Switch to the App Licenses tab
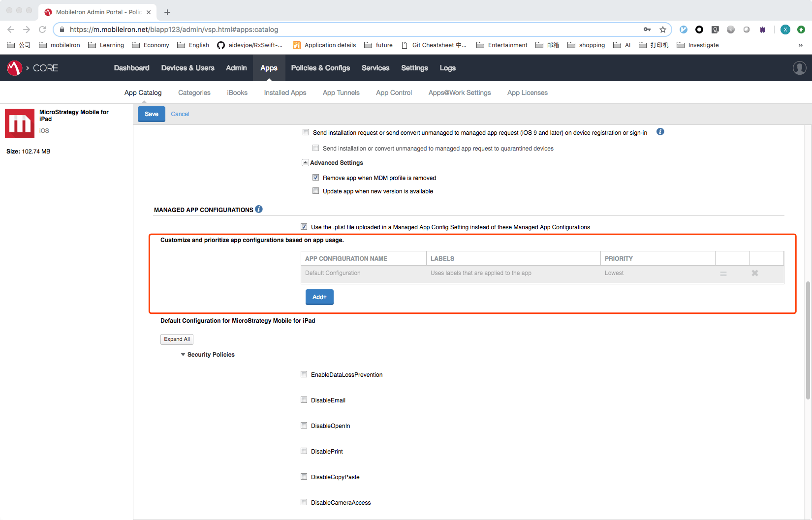This screenshot has width=812, height=520. (x=528, y=92)
